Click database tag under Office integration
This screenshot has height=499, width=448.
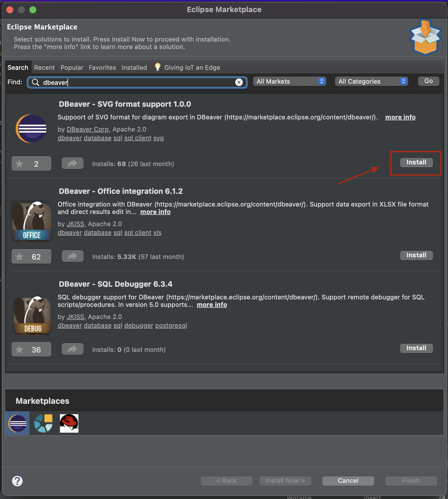98,233
